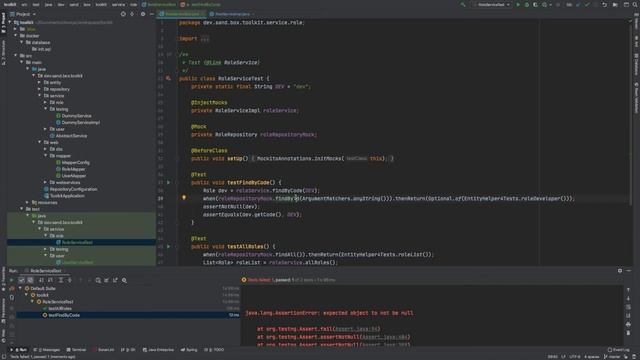The height and width of the screenshot is (360, 640).
Task: Click gutter run icon beside RoleServiceTest class
Action: [168, 78]
